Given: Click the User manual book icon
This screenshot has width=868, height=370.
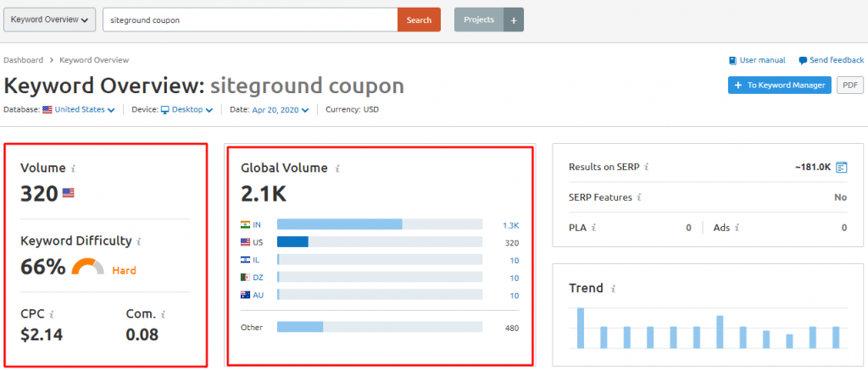Looking at the screenshot, I should [732, 60].
